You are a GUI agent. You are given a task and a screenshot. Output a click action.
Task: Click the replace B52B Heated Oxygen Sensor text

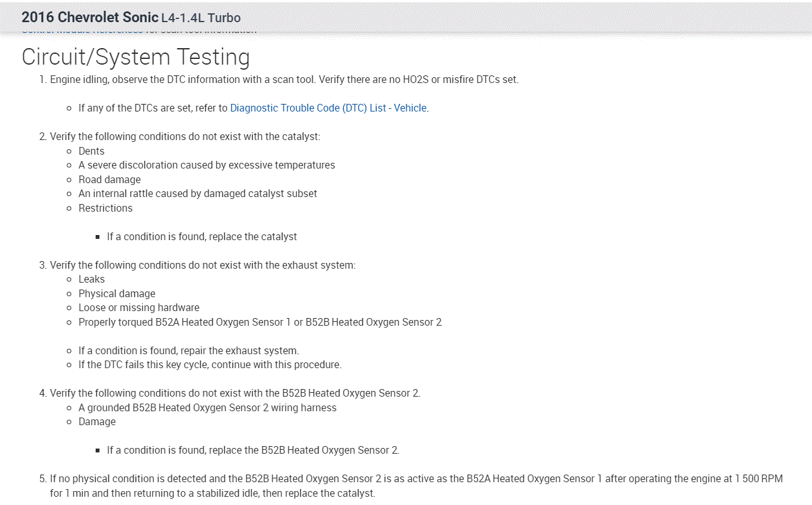[253, 450]
